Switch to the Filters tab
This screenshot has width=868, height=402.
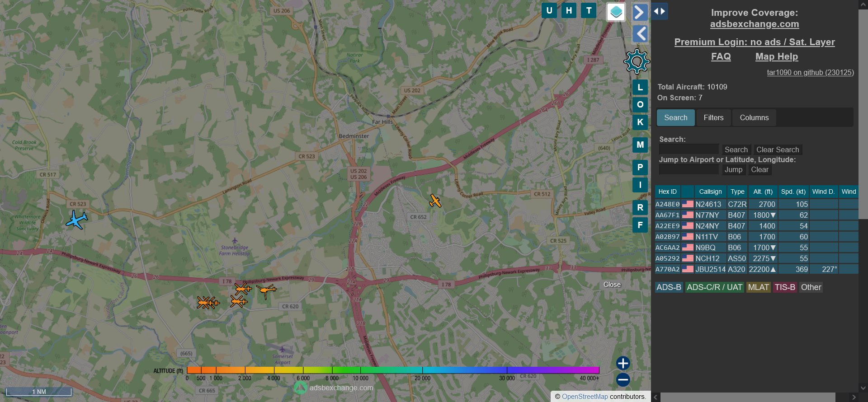[x=713, y=117]
